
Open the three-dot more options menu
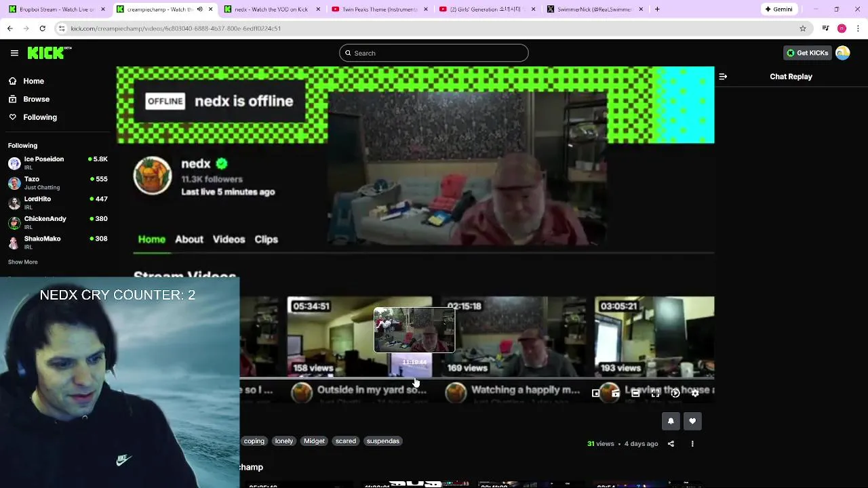pyautogui.click(x=692, y=444)
